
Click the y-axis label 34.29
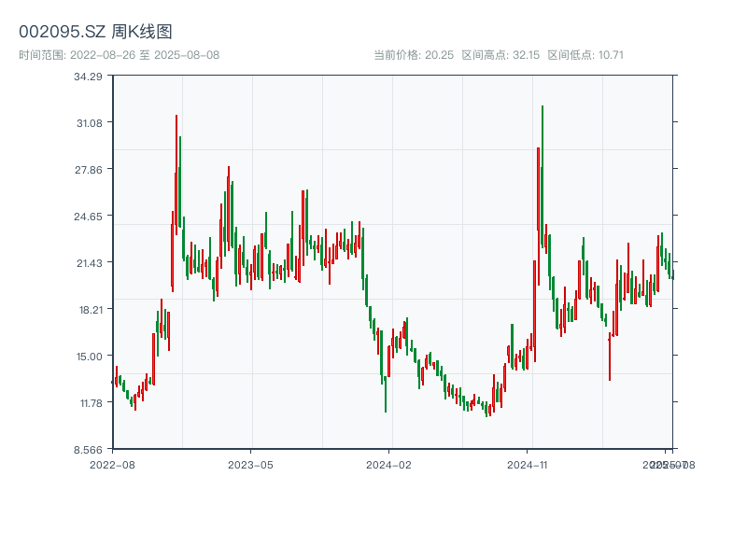(x=88, y=77)
